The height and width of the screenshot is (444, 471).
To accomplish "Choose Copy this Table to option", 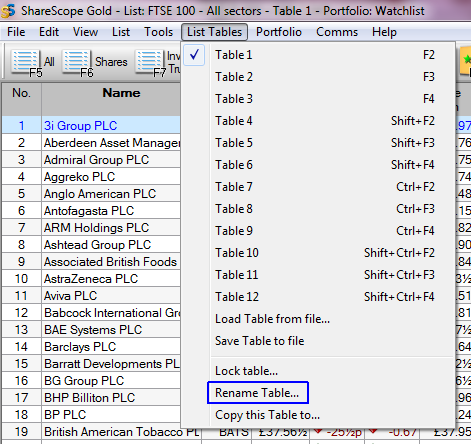I will [318, 415].
